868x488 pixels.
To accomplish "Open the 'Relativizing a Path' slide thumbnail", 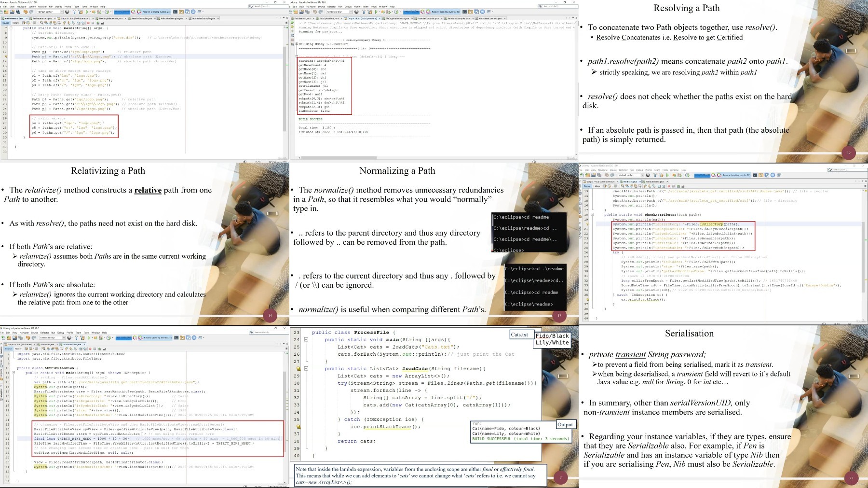I will pyautogui.click(x=145, y=244).
